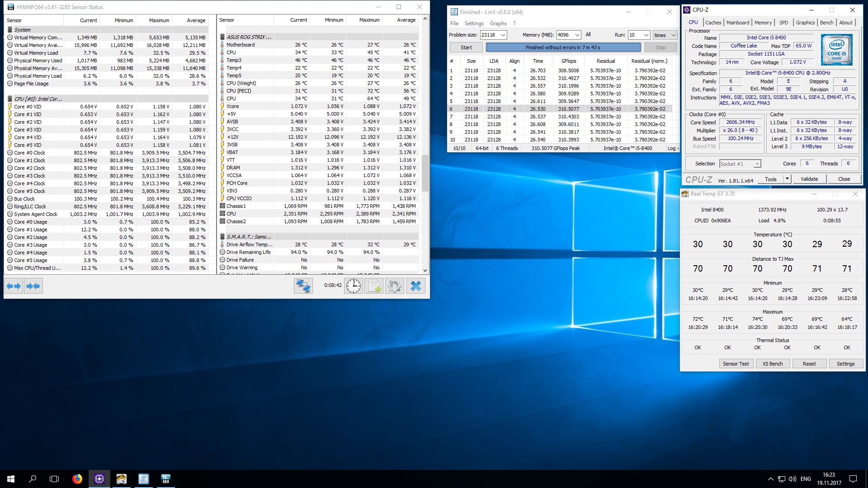
Task: Open Firefox from the taskbar
Action: coord(77,479)
